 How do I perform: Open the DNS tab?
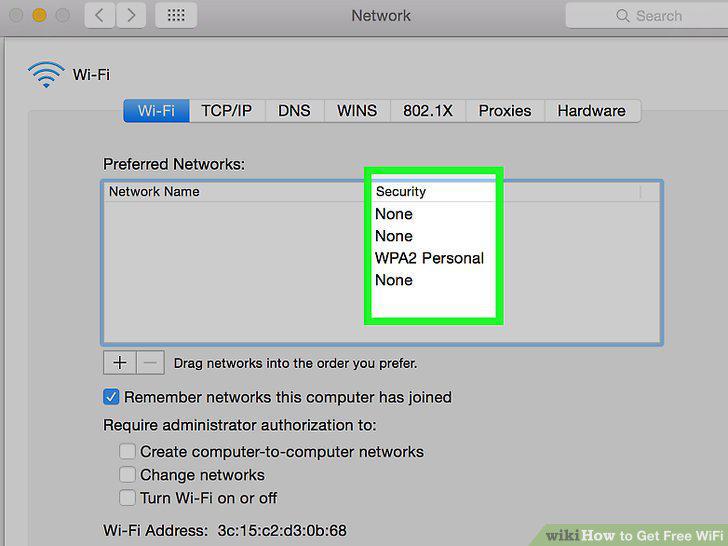click(x=294, y=111)
